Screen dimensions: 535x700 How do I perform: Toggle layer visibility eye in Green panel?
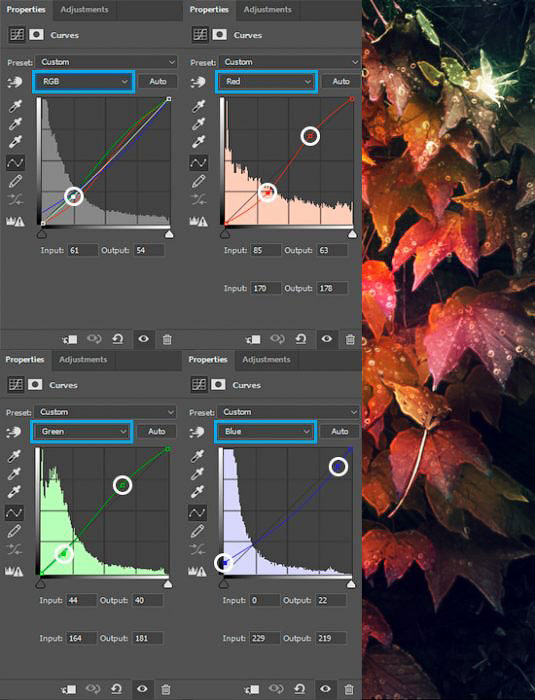point(142,689)
